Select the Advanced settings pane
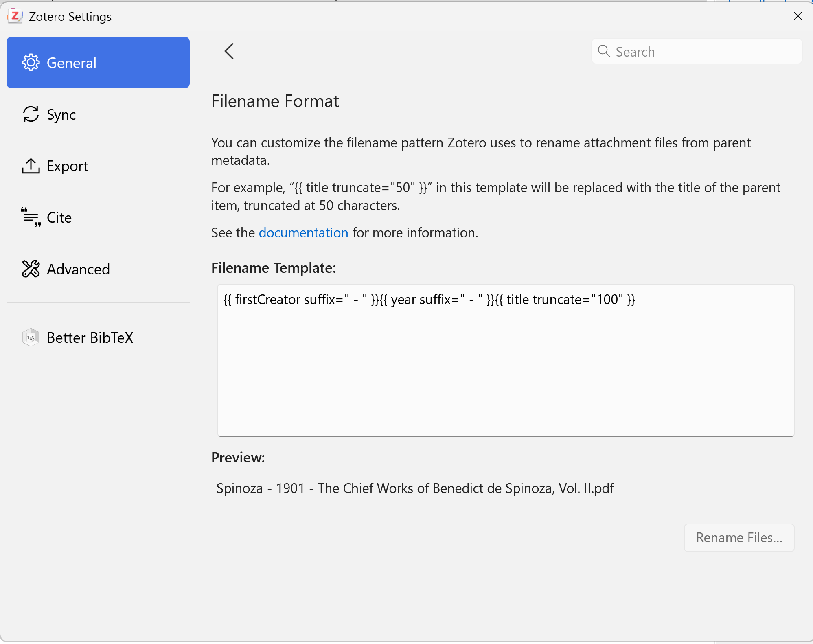This screenshot has width=813, height=644. click(78, 269)
